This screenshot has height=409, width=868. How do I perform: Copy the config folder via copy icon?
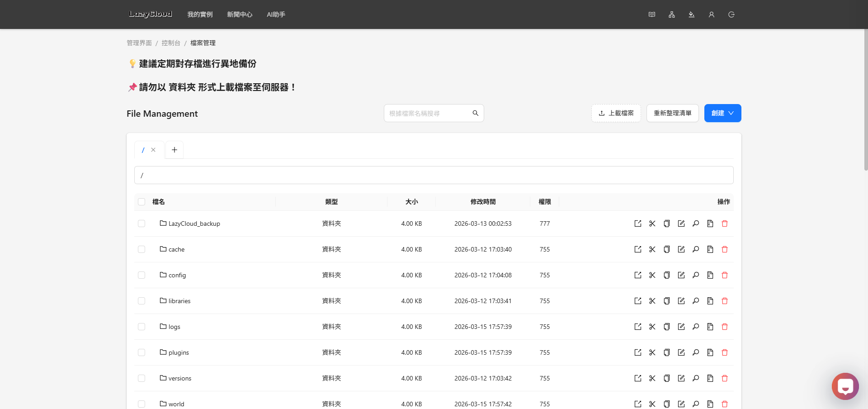[666, 275]
